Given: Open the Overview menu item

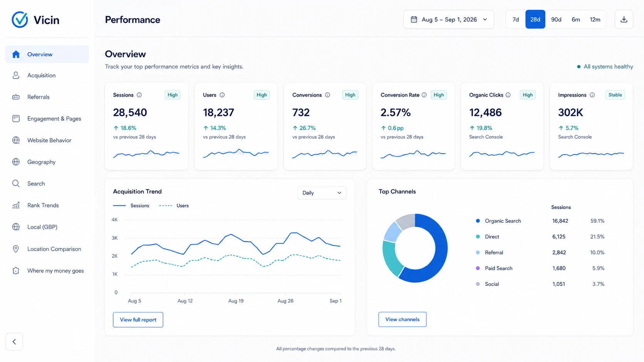Looking at the screenshot, I should click(x=47, y=54).
